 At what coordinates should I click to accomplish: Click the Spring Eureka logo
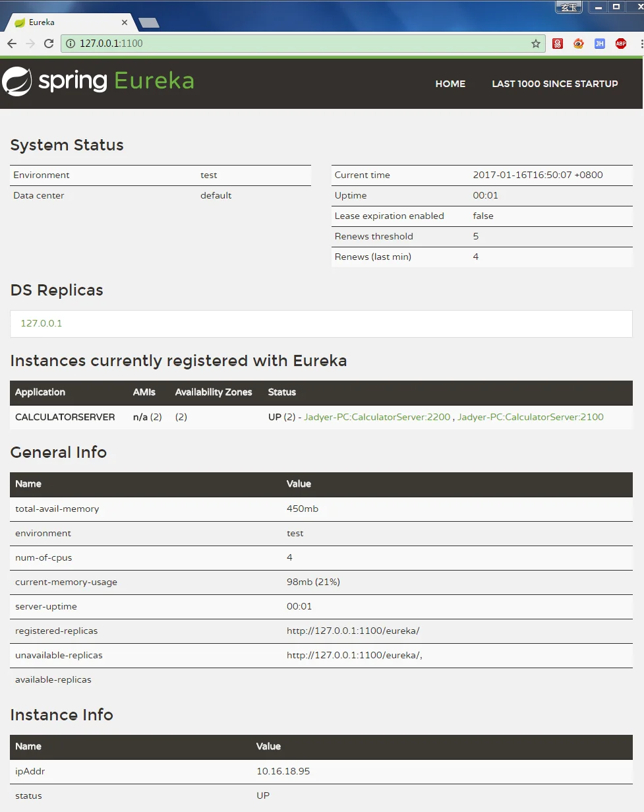(98, 82)
